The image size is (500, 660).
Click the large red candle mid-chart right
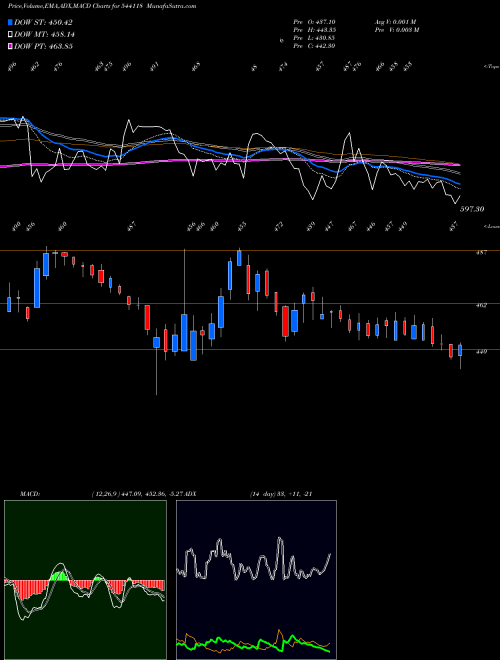coord(285,321)
